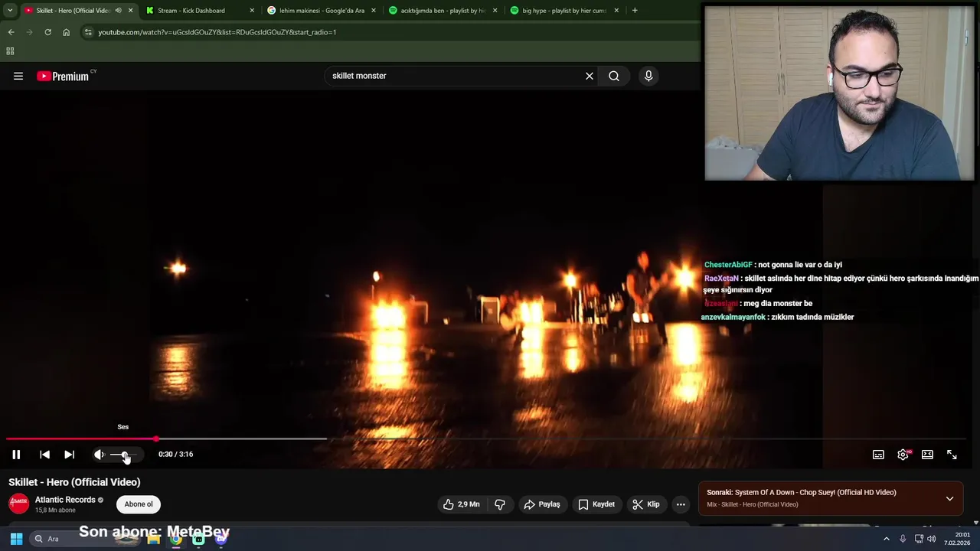Switch to Skillet - Hero tab
980x551 pixels.
(x=73, y=11)
